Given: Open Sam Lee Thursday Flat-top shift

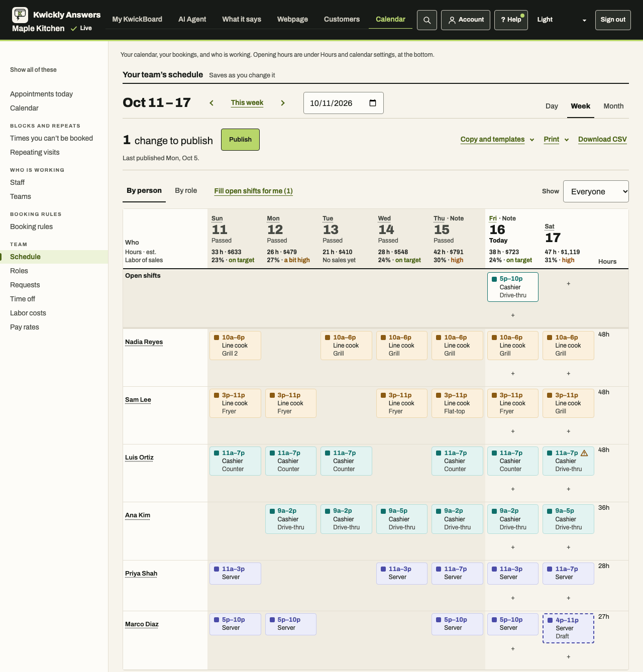Looking at the screenshot, I should pos(457,403).
